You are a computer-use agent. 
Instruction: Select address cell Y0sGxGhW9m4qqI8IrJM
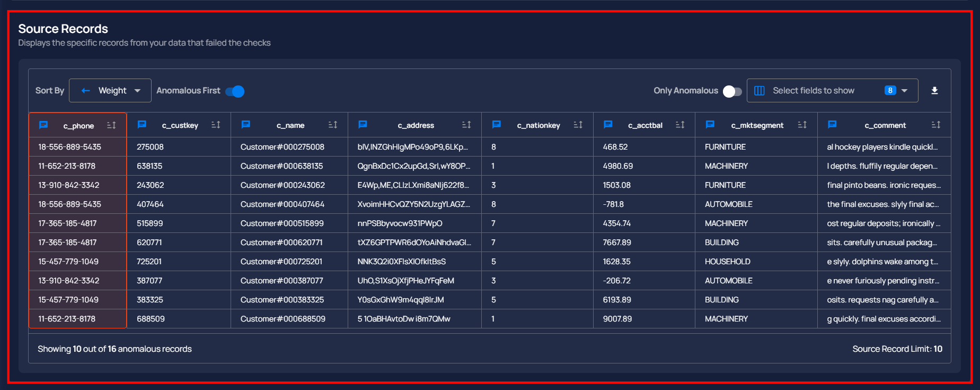point(414,300)
